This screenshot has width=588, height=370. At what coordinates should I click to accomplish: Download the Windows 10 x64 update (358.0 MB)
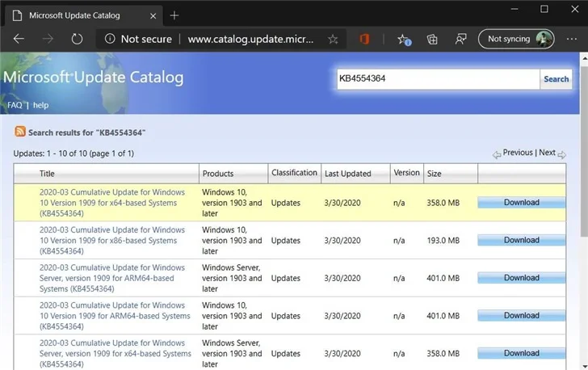[x=521, y=203]
